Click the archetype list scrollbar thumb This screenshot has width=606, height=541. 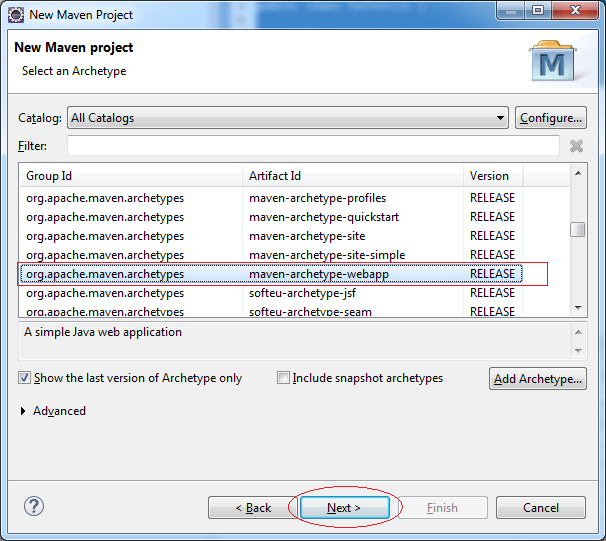pos(578,230)
